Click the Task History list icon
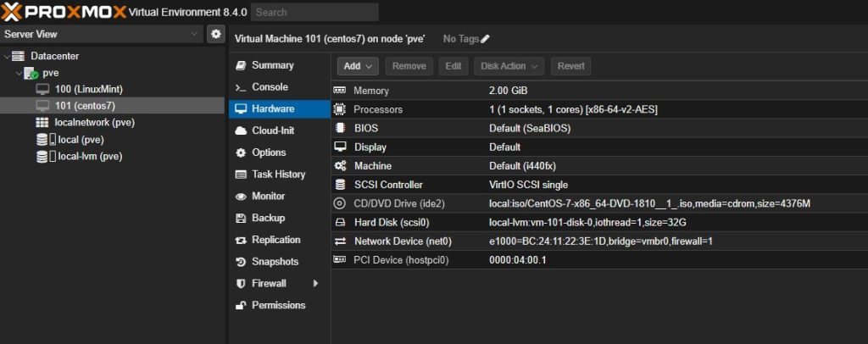Screen dimensions: 868x344 click(240, 175)
